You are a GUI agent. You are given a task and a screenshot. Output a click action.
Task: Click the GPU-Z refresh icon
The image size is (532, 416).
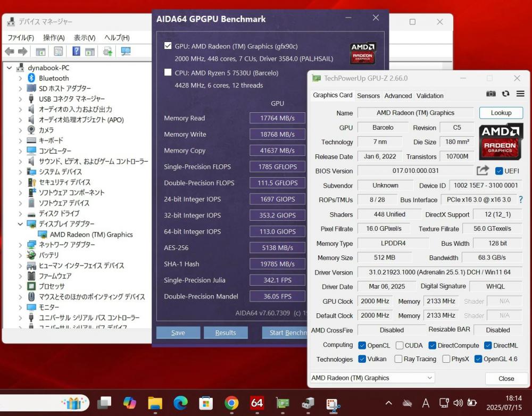505,94
